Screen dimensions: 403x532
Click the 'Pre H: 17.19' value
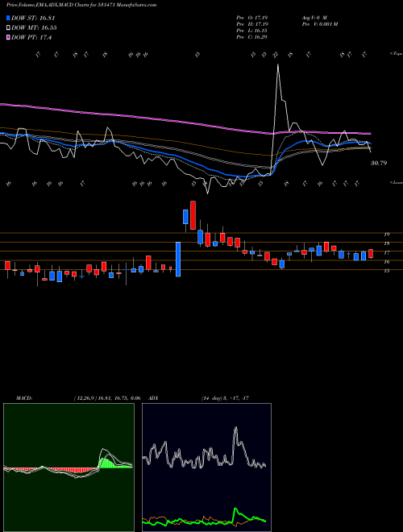pos(251,23)
